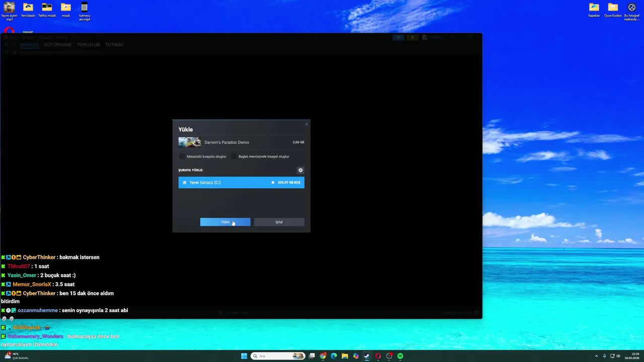Screen dimensions: 644x362
Task: Open the Copilot app from taskbar
Action: [356, 356]
